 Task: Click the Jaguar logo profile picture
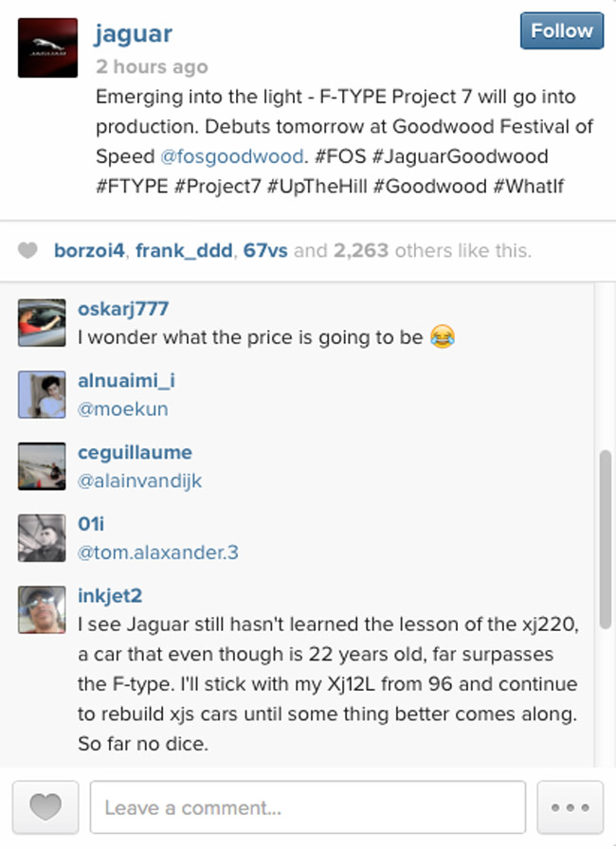coord(47,47)
